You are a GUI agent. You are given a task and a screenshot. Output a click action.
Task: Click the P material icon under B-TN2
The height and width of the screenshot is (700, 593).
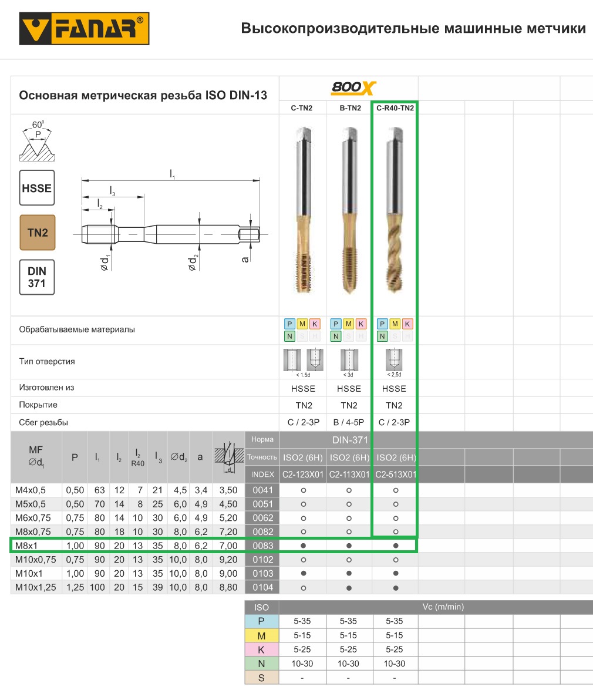[x=336, y=324]
